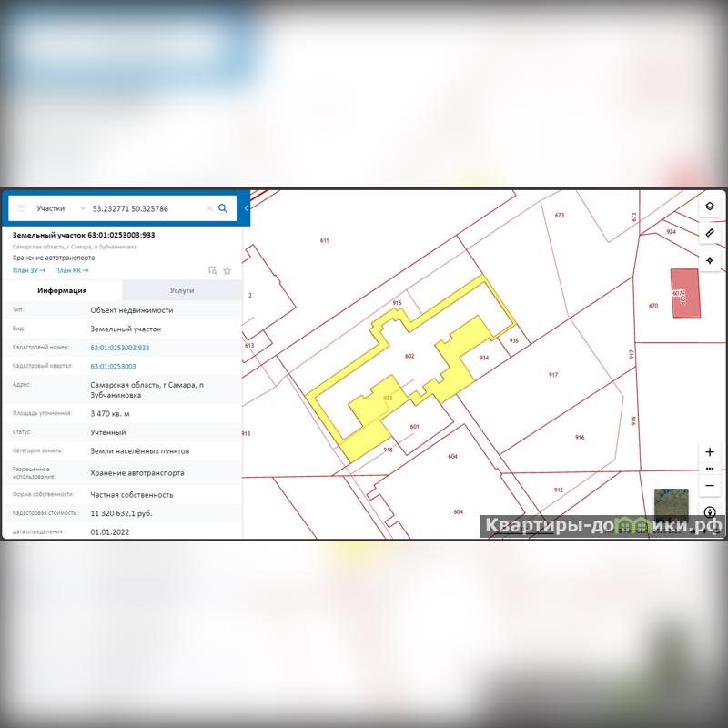Open more zoom options between plus and minus
This screenshot has height=728, width=728.
(x=710, y=469)
